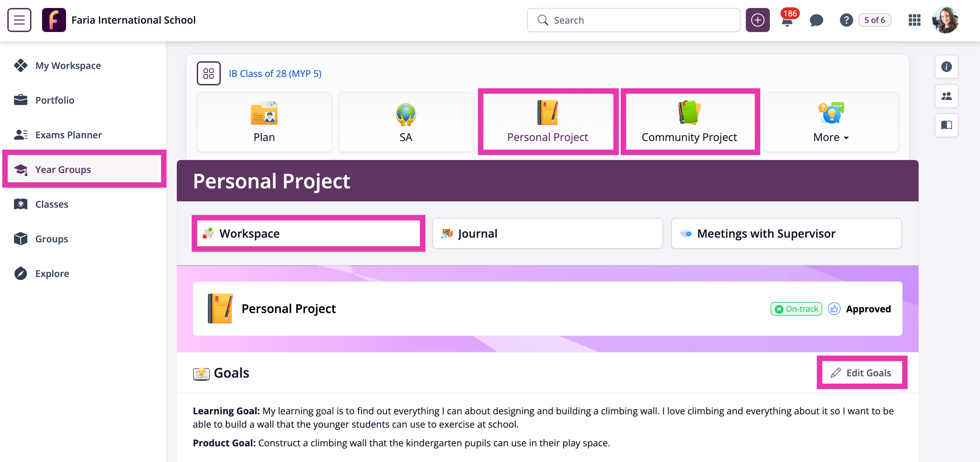Open the book guide icon on right
Image resolution: width=980 pixels, height=462 pixels.
click(x=946, y=125)
